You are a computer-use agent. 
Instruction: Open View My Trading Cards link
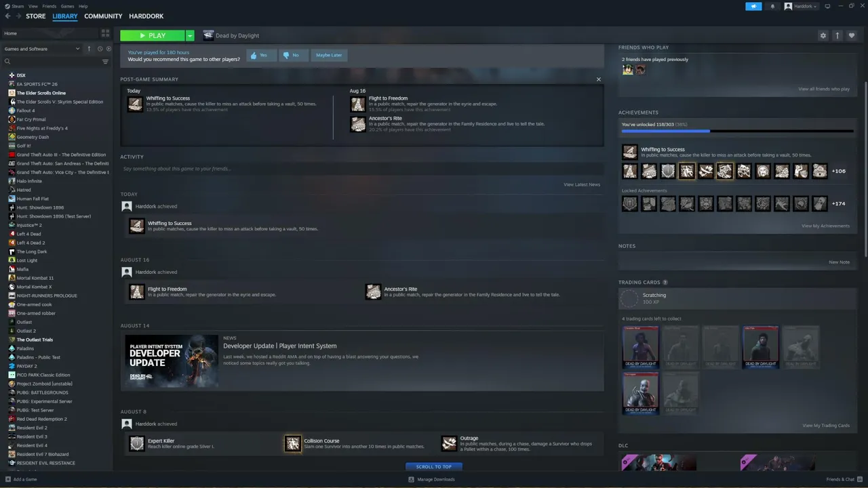coord(826,426)
